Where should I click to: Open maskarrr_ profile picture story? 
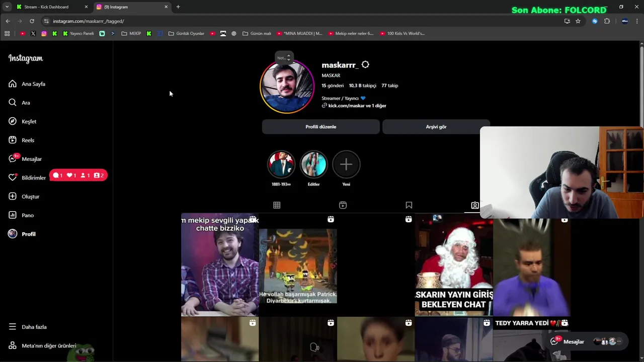click(x=287, y=86)
